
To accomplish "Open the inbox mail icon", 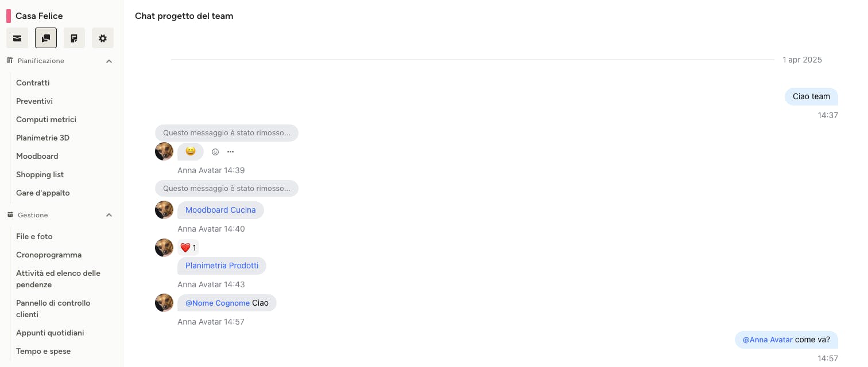I will [17, 38].
